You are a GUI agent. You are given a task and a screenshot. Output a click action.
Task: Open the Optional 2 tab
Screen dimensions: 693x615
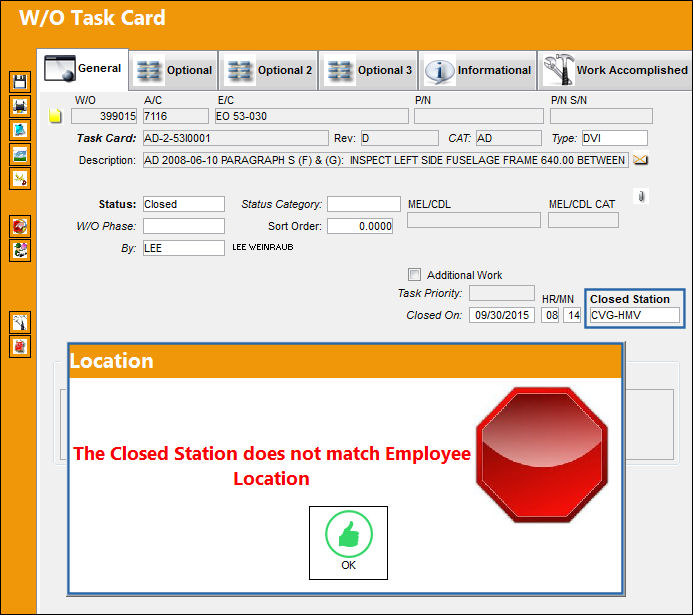coord(269,70)
